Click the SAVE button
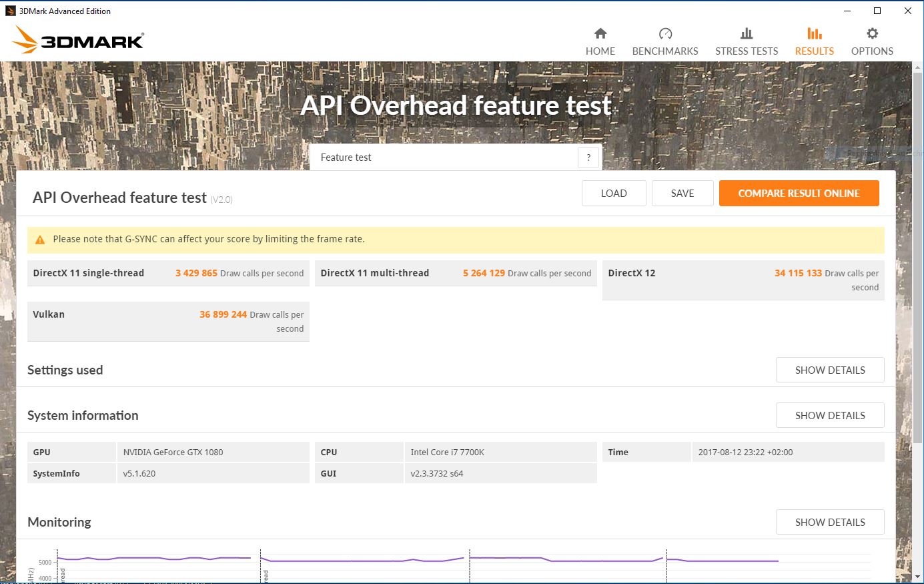 (682, 194)
